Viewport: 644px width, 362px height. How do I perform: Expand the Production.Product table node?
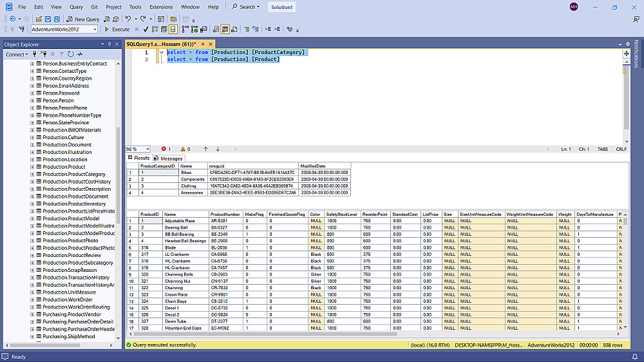click(32, 167)
